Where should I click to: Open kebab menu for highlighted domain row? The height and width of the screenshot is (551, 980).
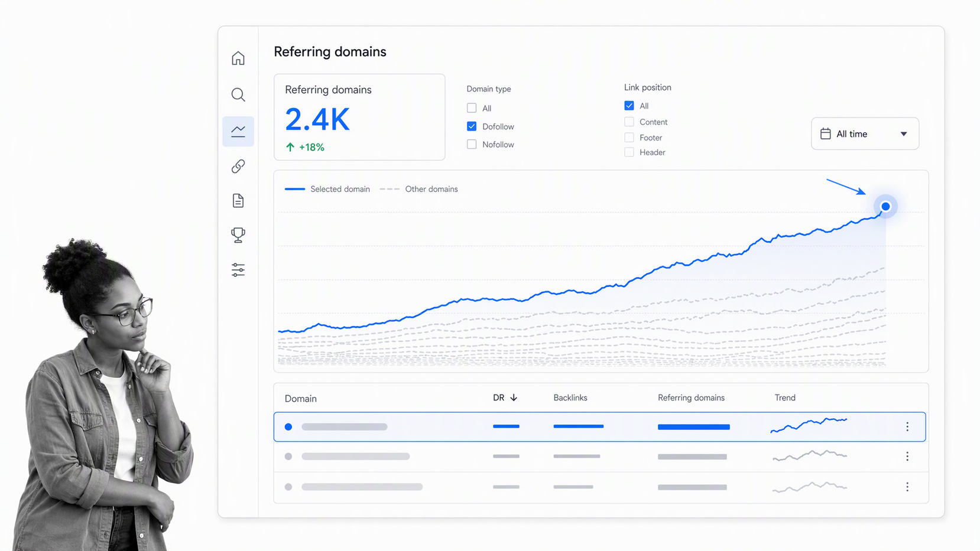pos(907,426)
